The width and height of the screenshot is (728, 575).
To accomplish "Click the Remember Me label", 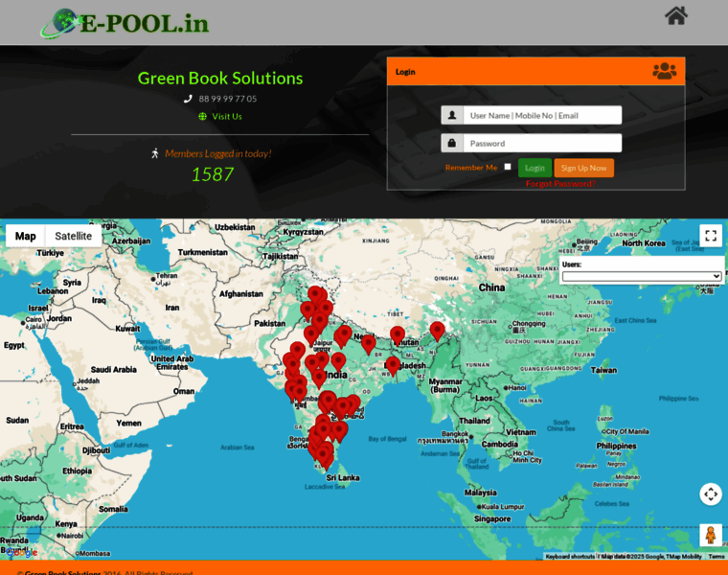I will [x=471, y=167].
